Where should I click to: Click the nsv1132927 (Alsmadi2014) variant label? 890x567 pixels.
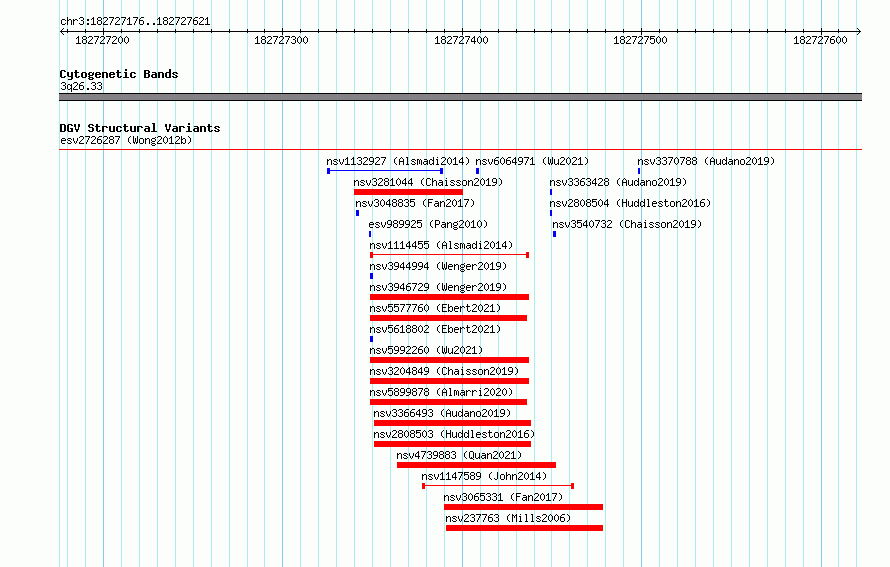point(398,161)
